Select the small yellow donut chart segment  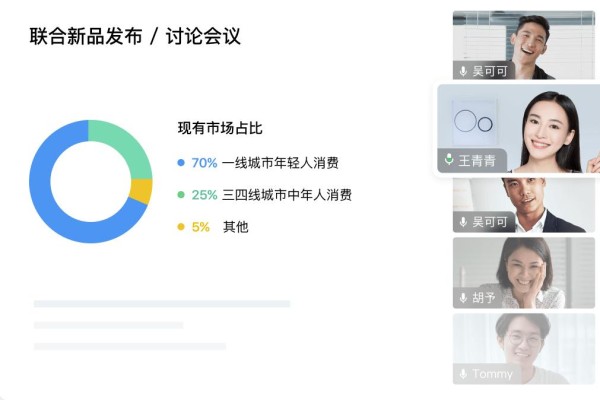141,191
